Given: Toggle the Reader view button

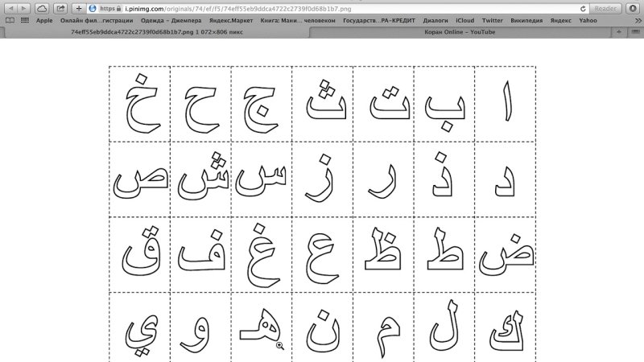Looking at the screenshot, I should pos(605,8).
